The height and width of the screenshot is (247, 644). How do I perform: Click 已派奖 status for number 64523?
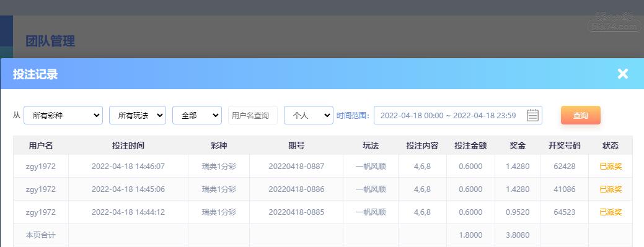[x=611, y=212]
